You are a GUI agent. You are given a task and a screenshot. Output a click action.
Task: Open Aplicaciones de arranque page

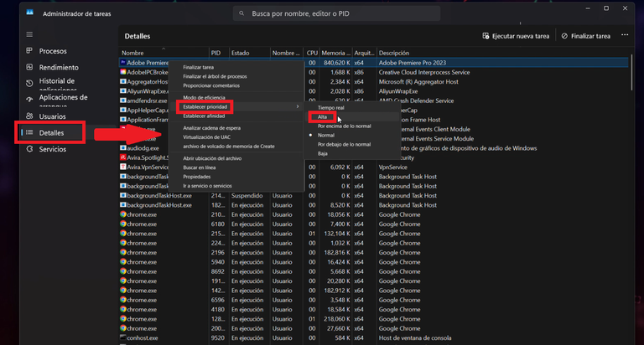pos(63,100)
